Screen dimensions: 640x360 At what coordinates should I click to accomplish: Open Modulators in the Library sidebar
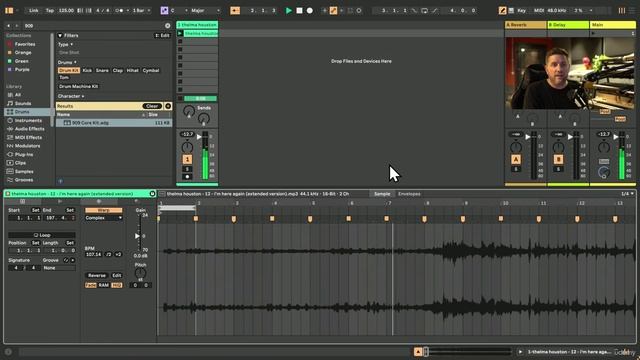tap(27, 146)
